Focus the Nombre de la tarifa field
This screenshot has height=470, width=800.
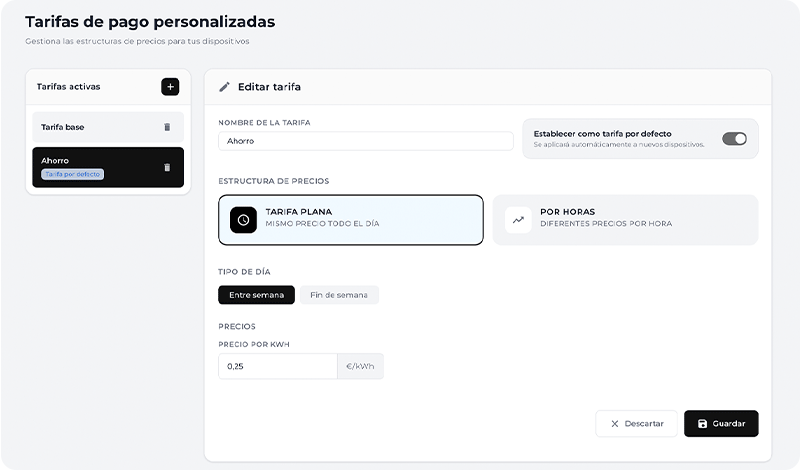pyautogui.click(x=365, y=141)
